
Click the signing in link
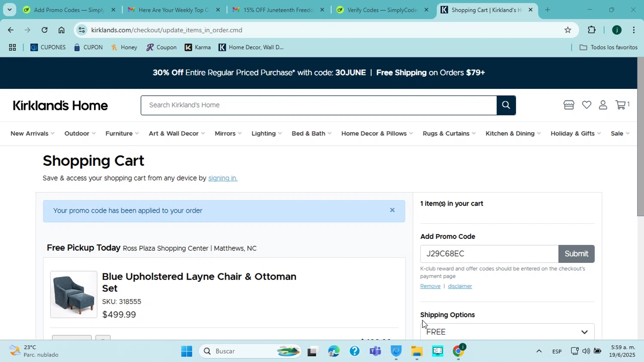[222, 178]
